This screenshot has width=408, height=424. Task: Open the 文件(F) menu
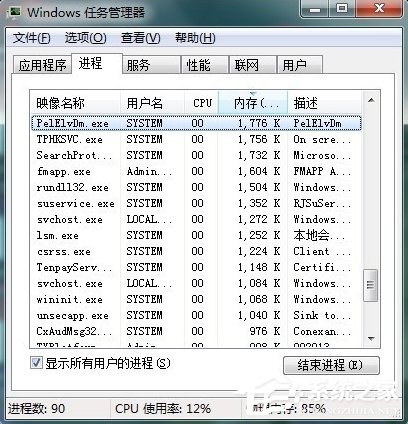pos(32,38)
